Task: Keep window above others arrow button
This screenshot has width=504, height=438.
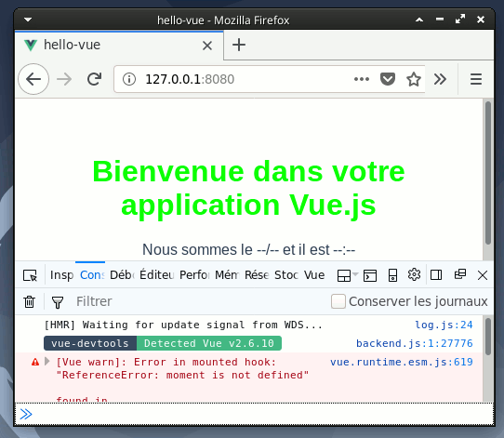Action: (x=419, y=20)
